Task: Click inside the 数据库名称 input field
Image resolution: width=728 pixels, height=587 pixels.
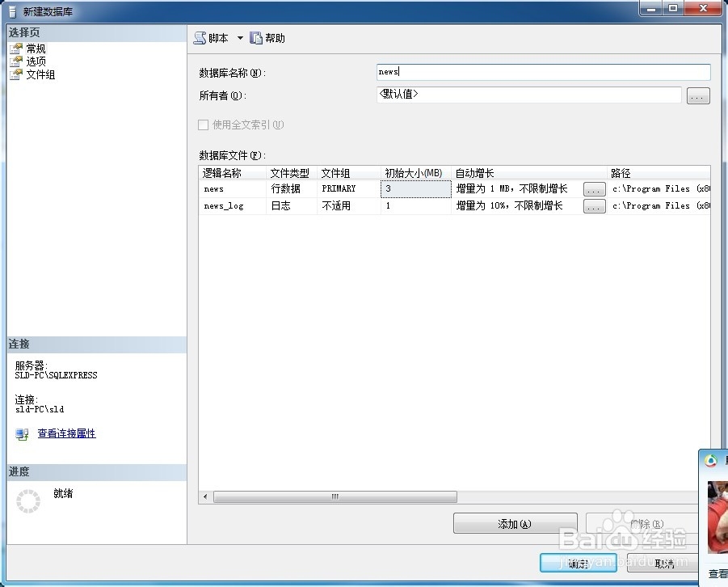Action: coord(541,71)
